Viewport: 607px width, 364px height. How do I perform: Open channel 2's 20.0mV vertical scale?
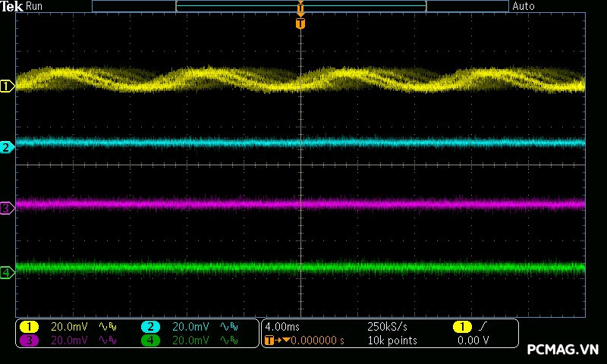[x=189, y=327]
